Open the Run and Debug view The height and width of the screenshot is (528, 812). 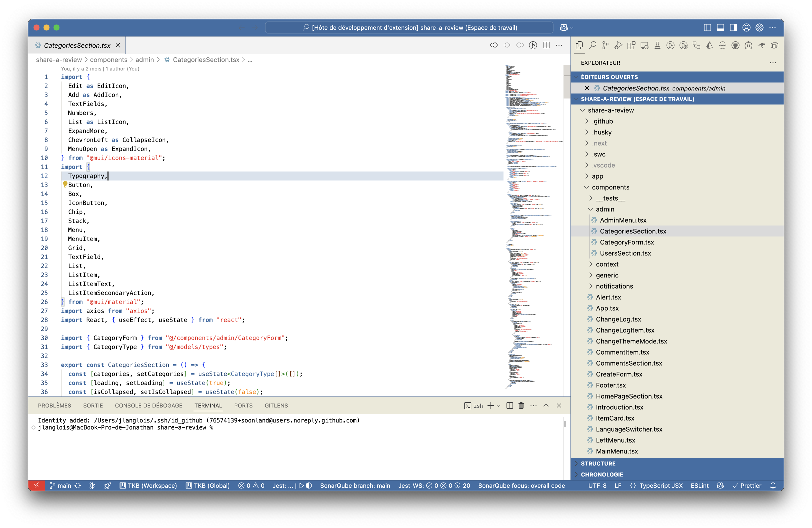[618, 45]
